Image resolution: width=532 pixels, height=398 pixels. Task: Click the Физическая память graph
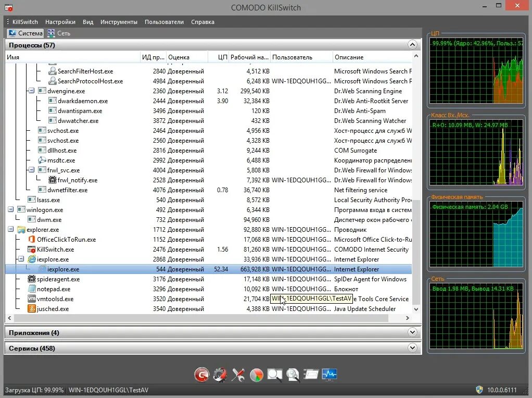(x=476, y=234)
